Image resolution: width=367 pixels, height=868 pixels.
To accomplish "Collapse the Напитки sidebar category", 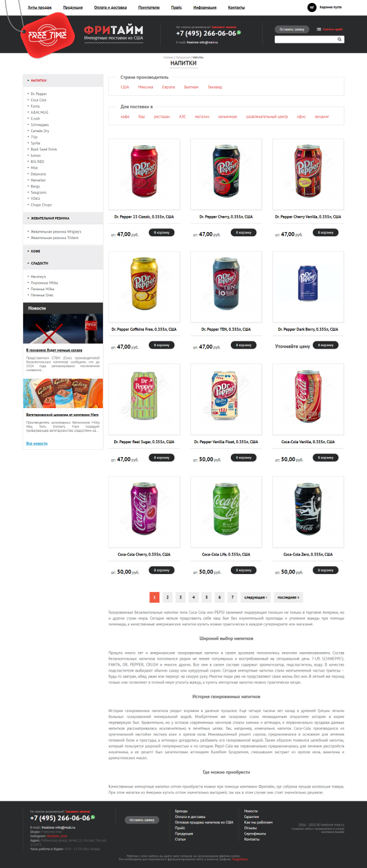I will tap(39, 80).
